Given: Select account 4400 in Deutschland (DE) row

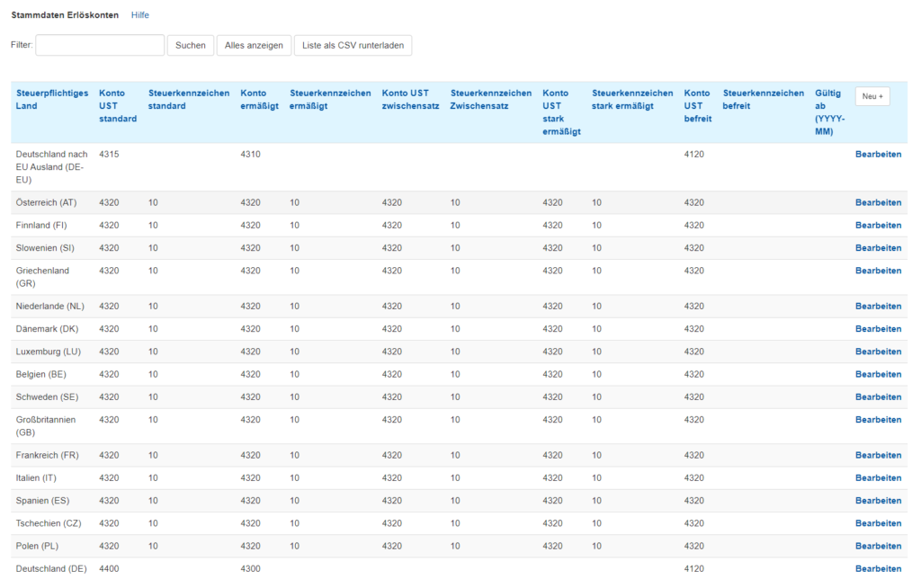Looking at the screenshot, I should [x=109, y=569].
